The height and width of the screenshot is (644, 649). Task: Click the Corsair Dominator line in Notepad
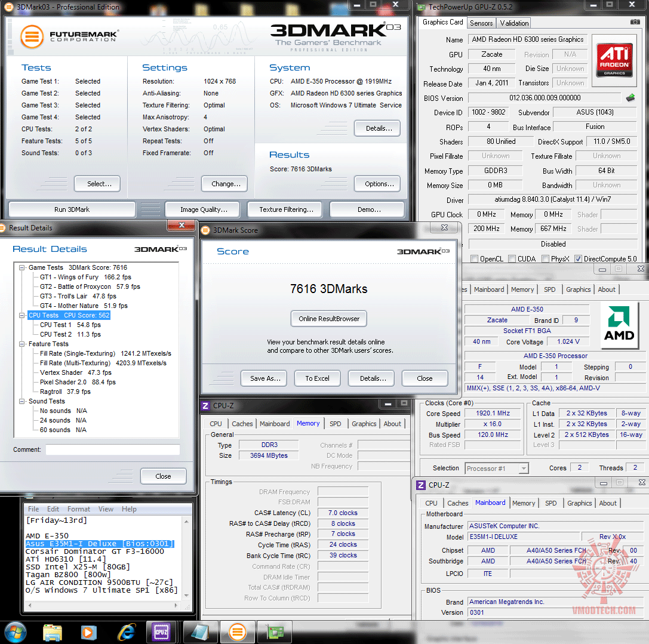95,551
